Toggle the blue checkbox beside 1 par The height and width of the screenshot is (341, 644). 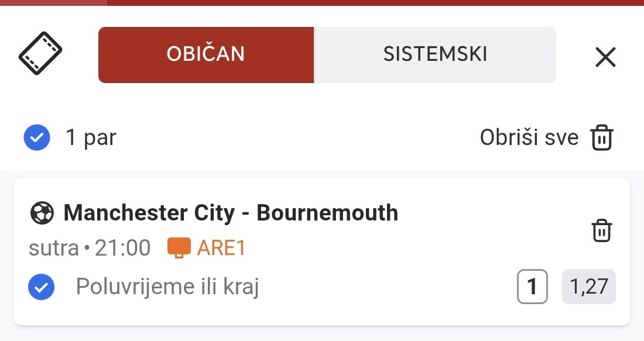coord(37,137)
